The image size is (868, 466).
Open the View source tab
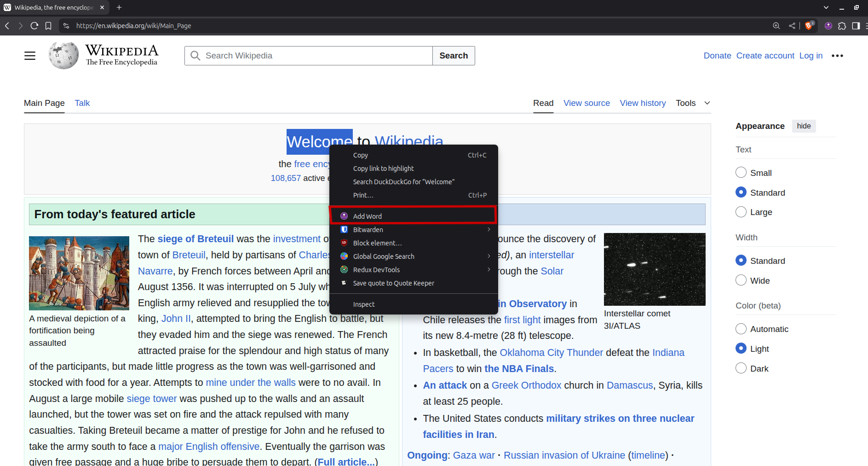tap(586, 103)
